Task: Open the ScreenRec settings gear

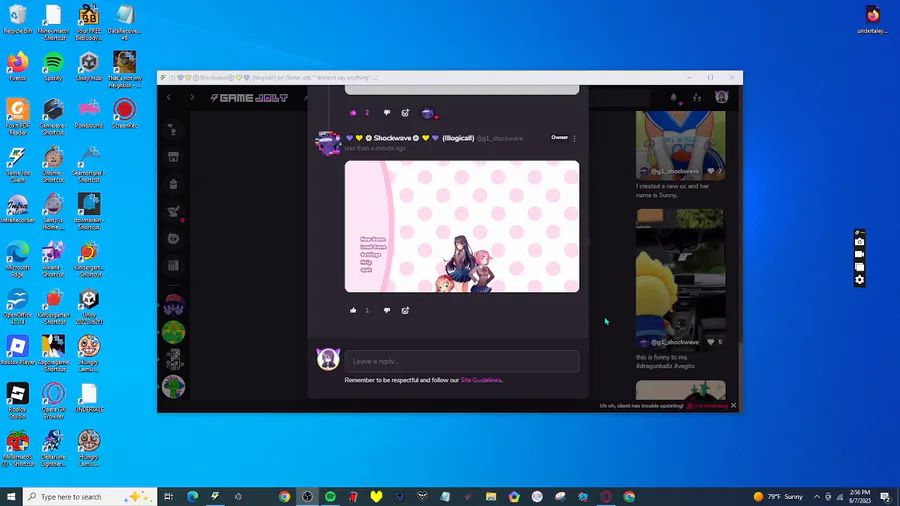Action: pyautogui.click(x=859, y=280)
